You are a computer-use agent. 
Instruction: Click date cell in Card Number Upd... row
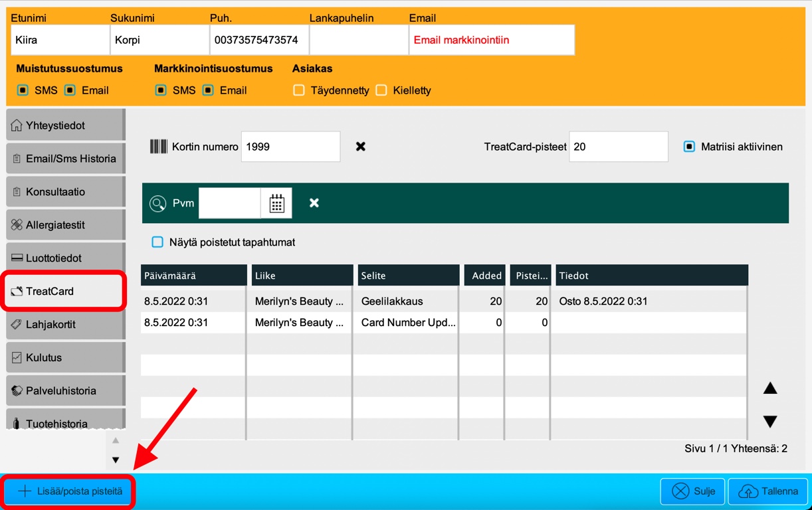pyautogui.click(x=193, y=322)
